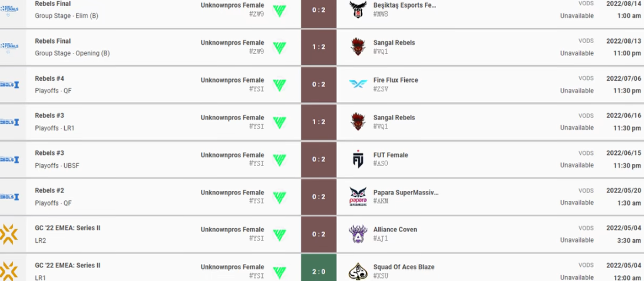This screenshot has width=644, height=281.
Task: Click Unknownpros Female name in Rebels #4 row
Action: click(233, 80)
